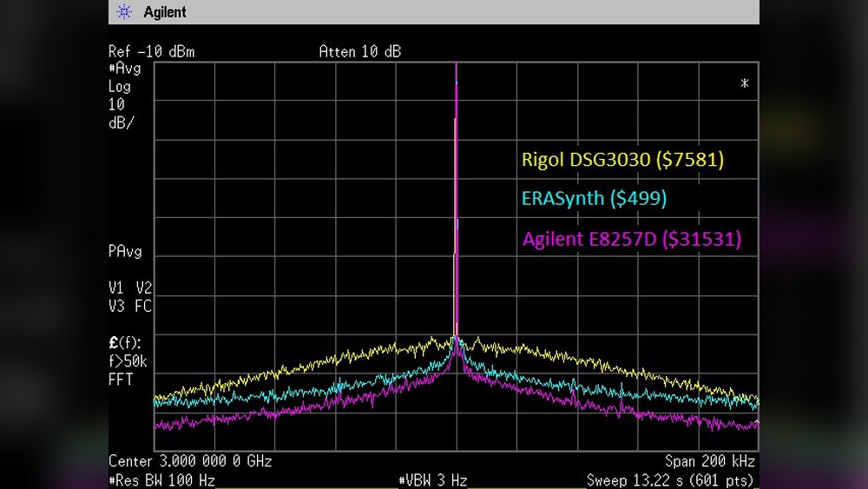Viewport: 868px width, 489px height.
Task: Click the cyan 'ERASynth ($499)' legend label
Action: pyautogui.click(x=594, y=198)
